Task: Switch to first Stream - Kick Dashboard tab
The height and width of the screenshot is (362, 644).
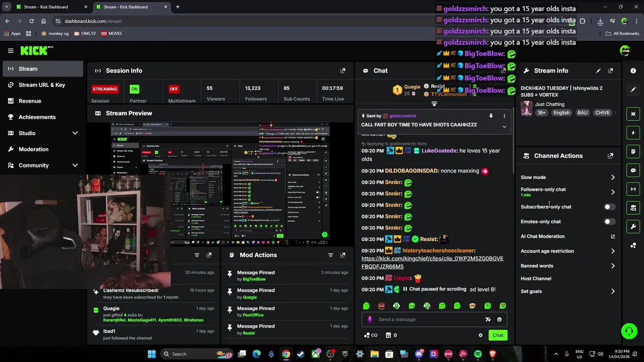Action: point(51,7)
